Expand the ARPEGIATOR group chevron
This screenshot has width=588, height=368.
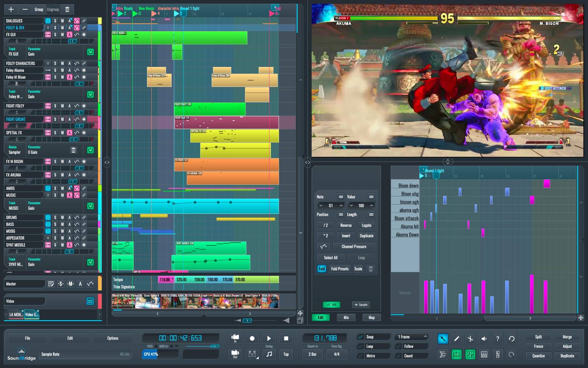click(x=48, y=238)
